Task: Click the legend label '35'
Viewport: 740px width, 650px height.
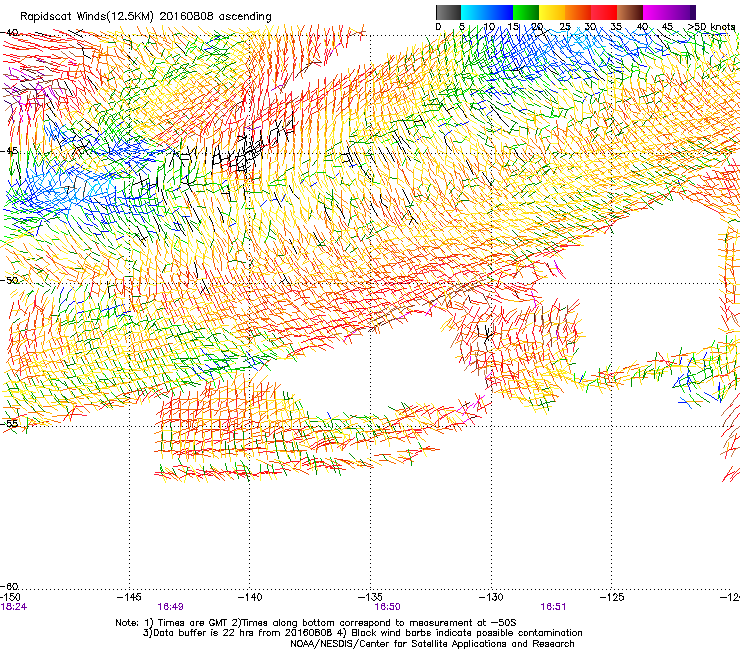Action: click(616, 26)
